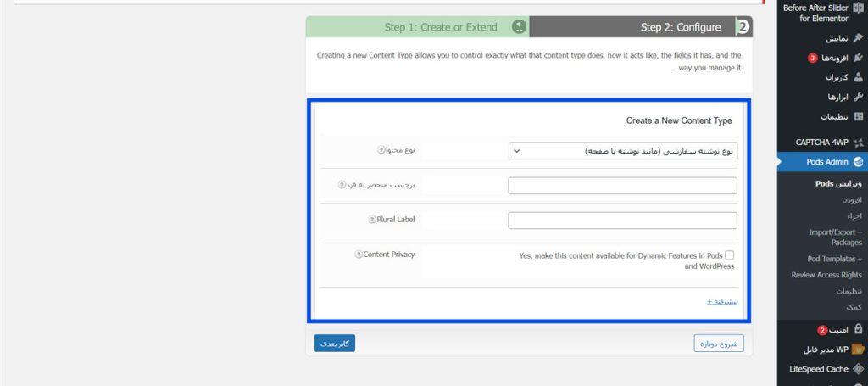Click the Pods Admin sidebar icon
The height and width of the screenshot is (386, 868).
(x=858, y=161)
